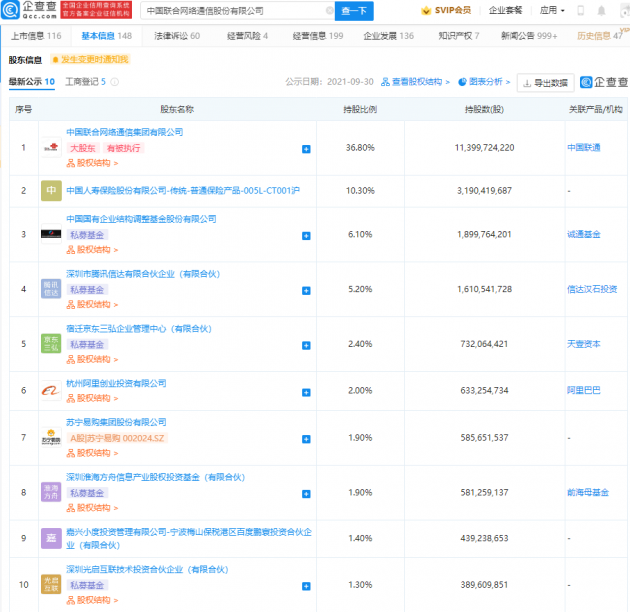The height and width of the screenshot is (612, 630).
Task: Open 深圳光启互联技术投资合伙企业 link
Action: (147, 569)
